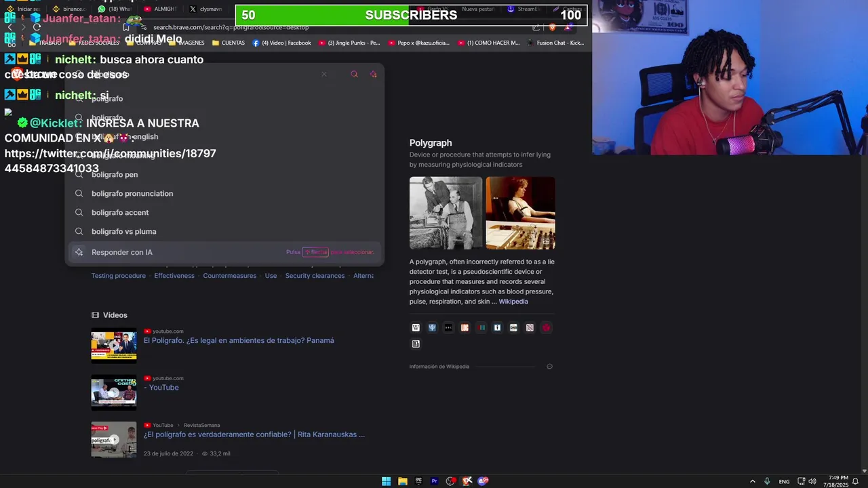Select suggestion 'boligrafo vs pluma'

[x=123, y=231]
